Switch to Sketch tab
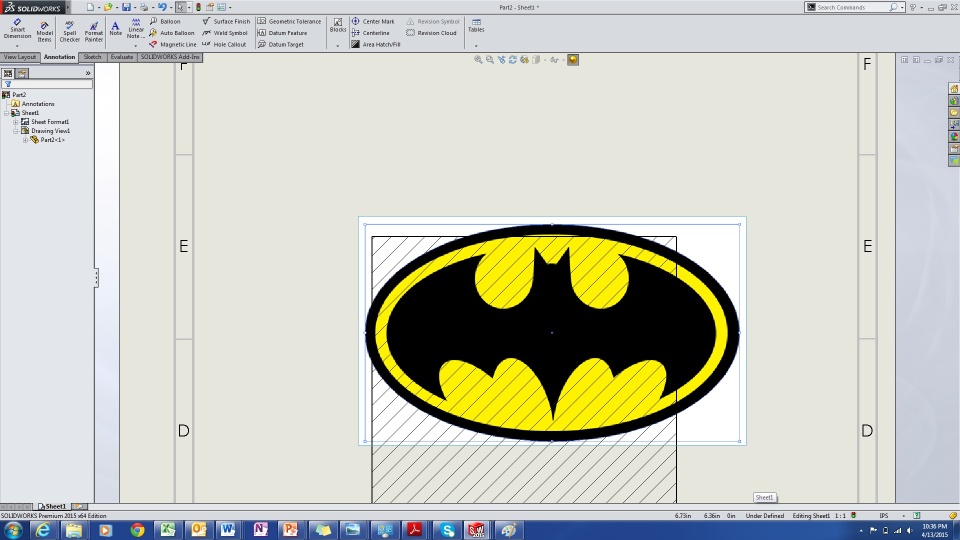This screenshot has width=960, height=540. [92, 57]
